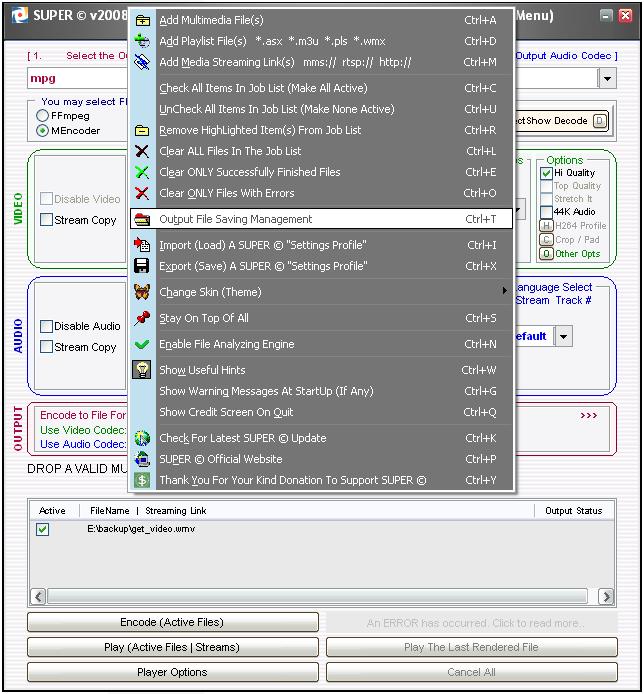Click the mpg output container field
Screen dimensions: 644x694
pos(78,79)
